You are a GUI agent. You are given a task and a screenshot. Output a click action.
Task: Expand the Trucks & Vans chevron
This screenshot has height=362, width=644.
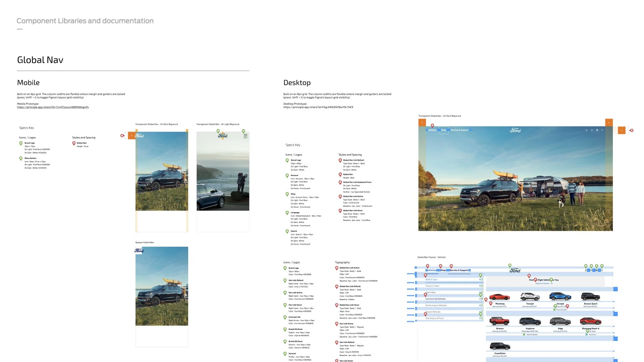(482, 286)
